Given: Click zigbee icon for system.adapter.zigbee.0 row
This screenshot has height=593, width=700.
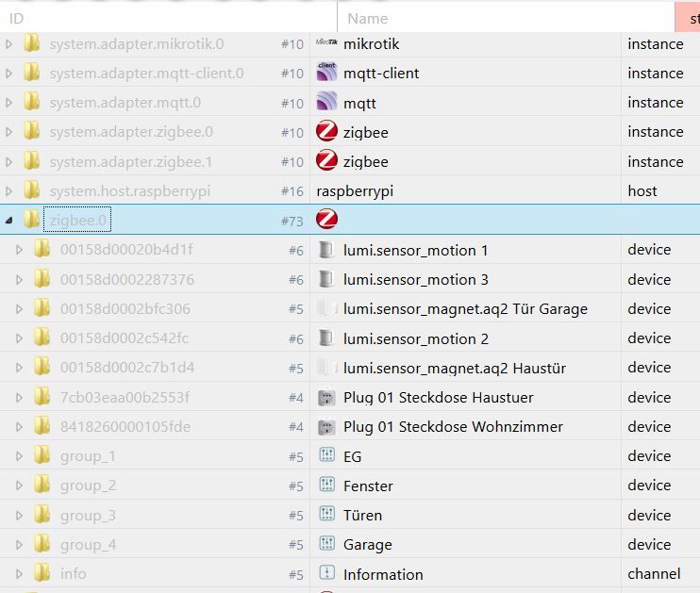Looking at the screenshot, I should point(326,131).
